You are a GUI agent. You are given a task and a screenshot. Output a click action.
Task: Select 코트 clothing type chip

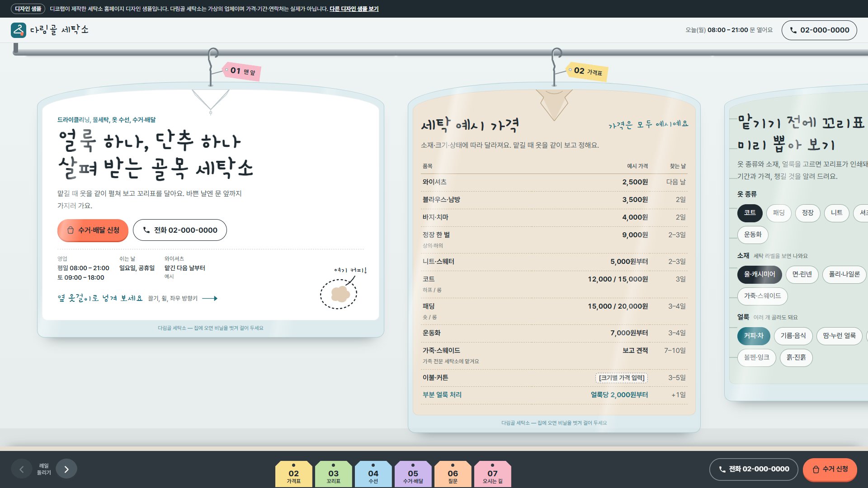pos(750,213)
